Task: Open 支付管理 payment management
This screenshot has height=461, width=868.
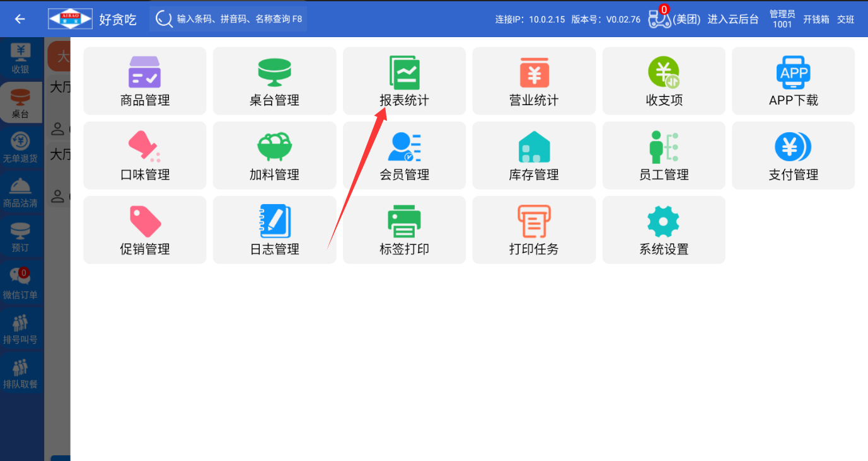Action: point(793,148)
